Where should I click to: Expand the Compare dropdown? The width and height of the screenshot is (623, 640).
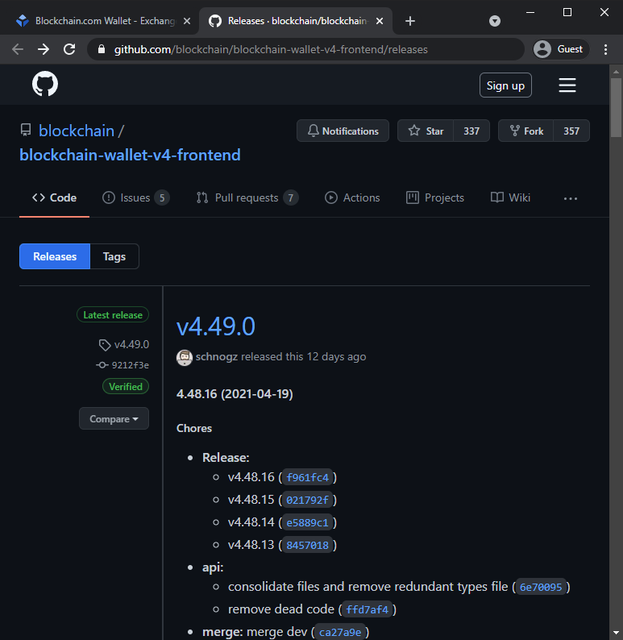114,419
